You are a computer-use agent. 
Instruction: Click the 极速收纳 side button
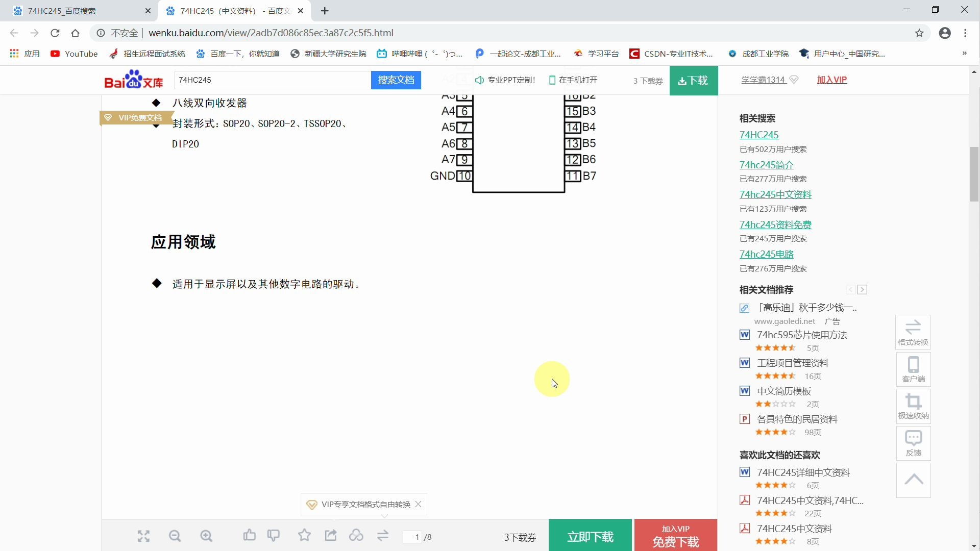click(913, 407)
